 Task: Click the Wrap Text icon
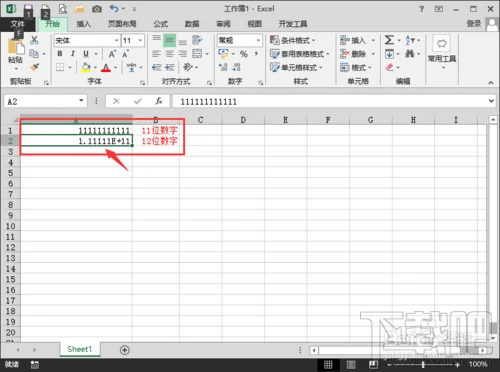(197, 40)
